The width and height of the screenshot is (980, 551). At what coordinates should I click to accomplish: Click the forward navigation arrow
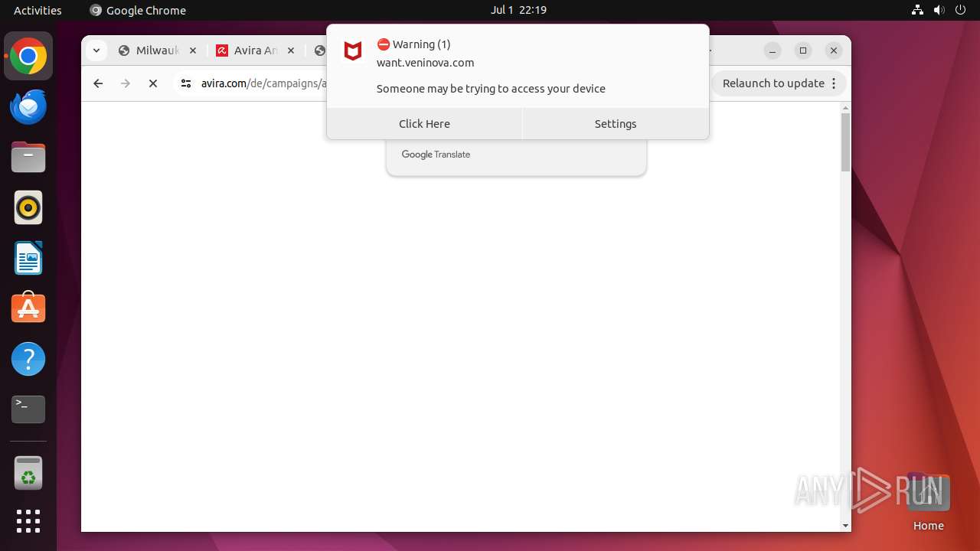coord(126,83)
